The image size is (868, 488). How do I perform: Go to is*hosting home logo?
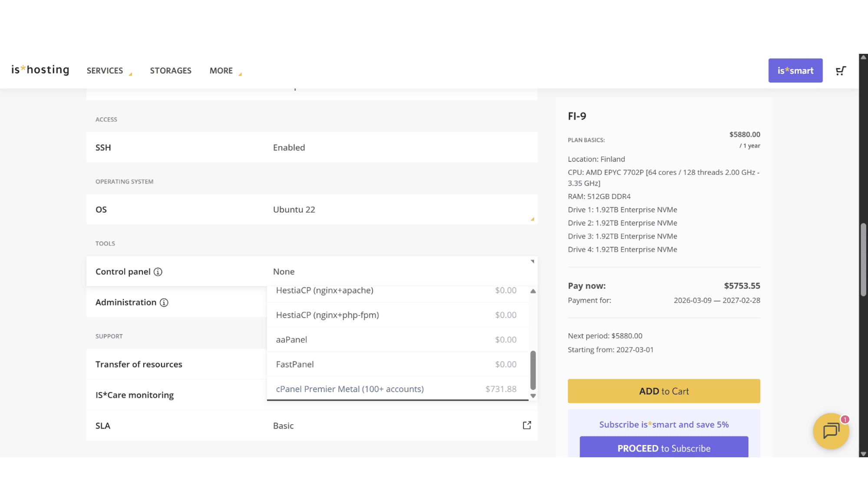40,70
